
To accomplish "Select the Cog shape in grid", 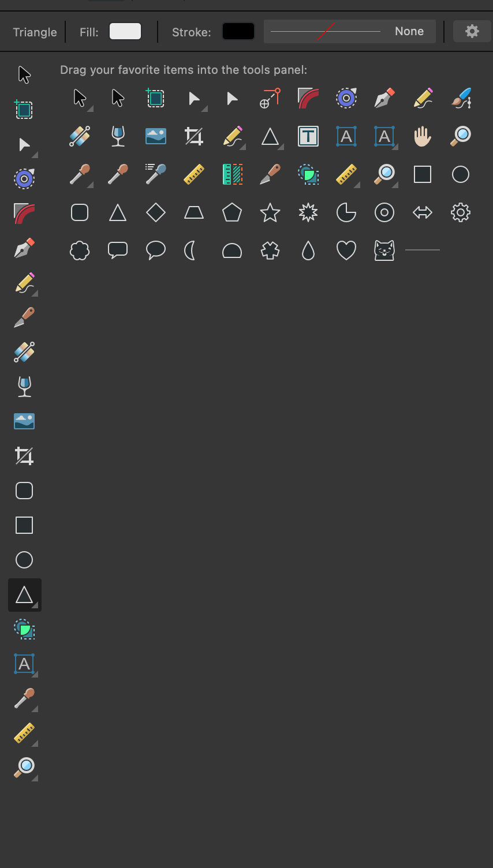I will click(x=461, y=212).
